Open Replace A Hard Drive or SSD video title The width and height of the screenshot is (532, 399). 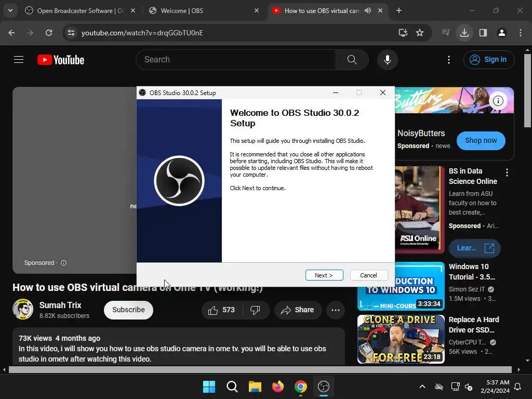pyautogui.click(x=474, y=325)
